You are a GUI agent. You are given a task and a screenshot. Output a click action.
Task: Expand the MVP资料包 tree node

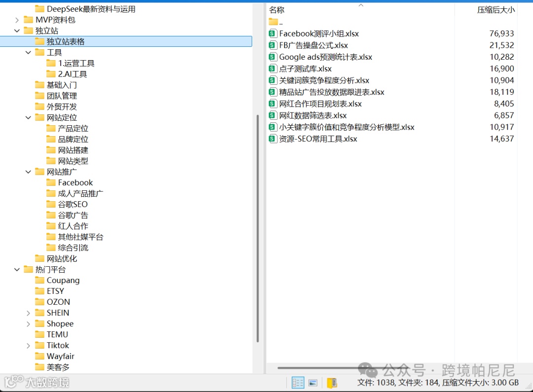click(x=17, y=20)
